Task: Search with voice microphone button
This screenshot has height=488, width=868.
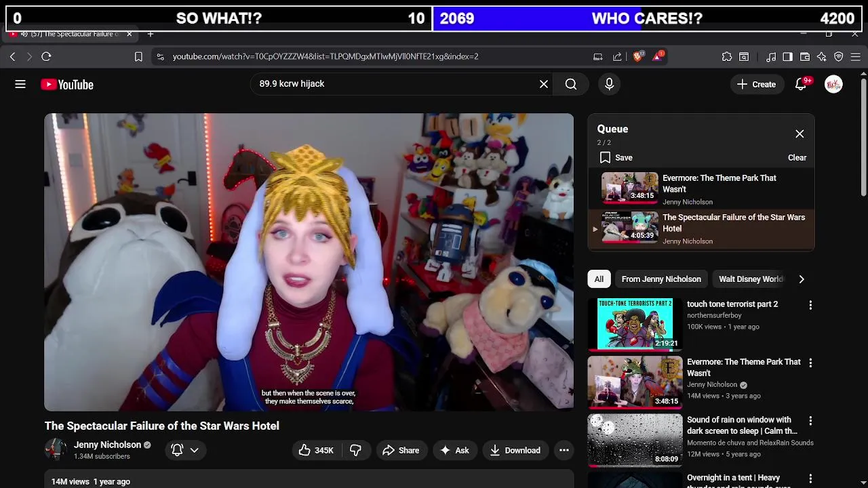Action: (x=609, y=84)
